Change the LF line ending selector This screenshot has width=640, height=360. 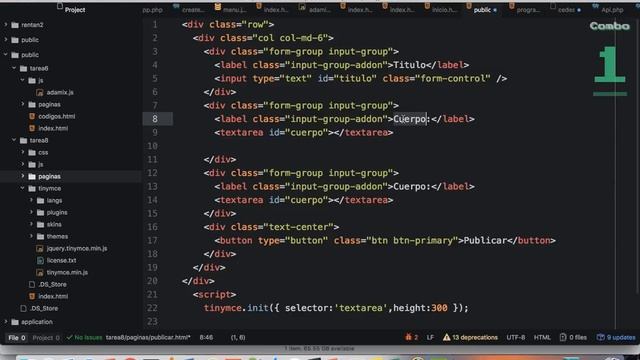tap(430, 337)
